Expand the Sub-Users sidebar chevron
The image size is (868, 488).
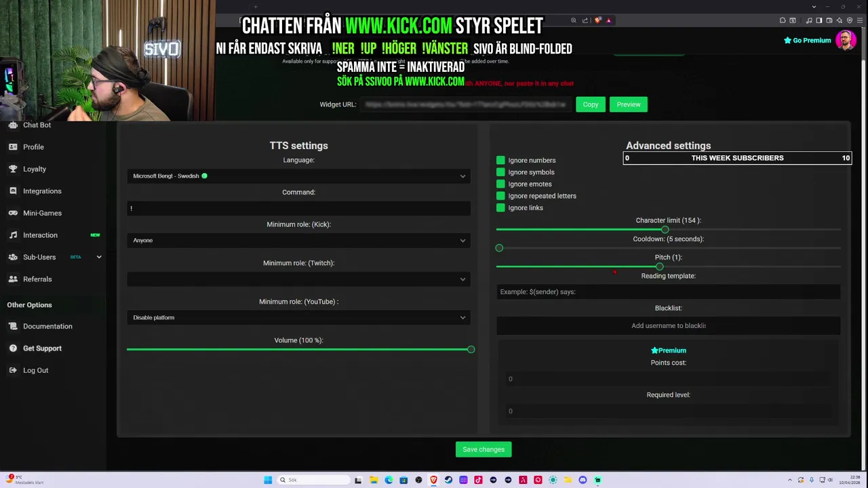(x=99, y=257)
